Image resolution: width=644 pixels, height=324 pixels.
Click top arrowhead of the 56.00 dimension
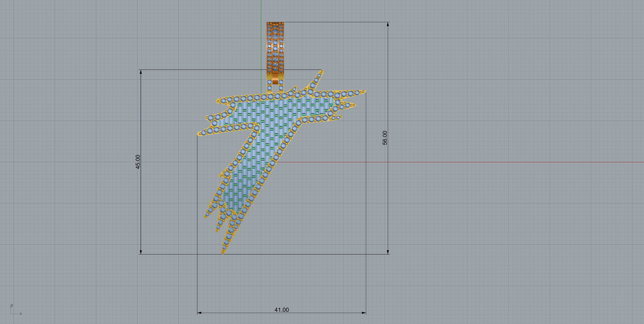coord(388,24)
